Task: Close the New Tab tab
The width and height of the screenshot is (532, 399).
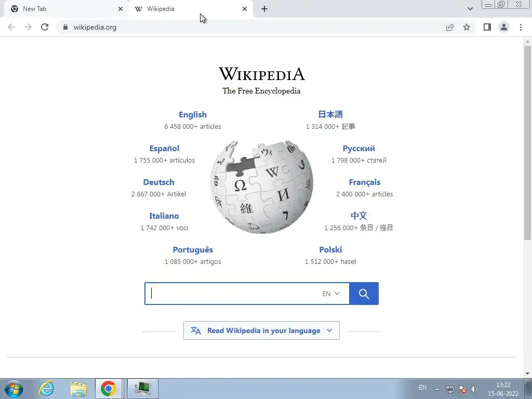Action: coord(121,9)
